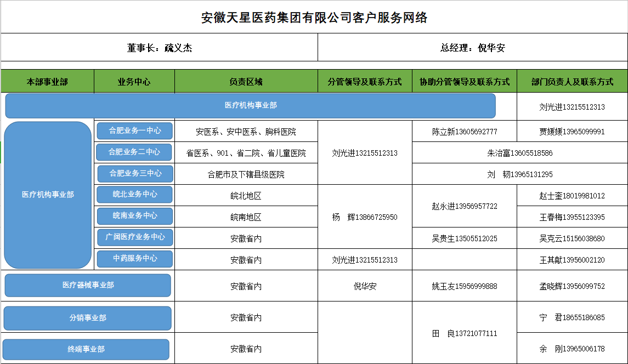Select the 赵士奎18019981012 cell
Screen dimensions: 628x364
pos(572,196)
